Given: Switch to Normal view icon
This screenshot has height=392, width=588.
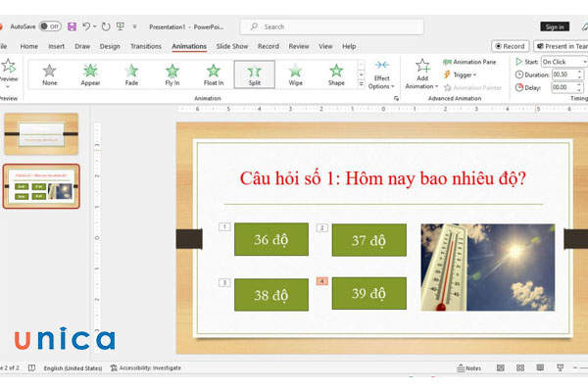Looking at the screenshot, I should point(500,368).
